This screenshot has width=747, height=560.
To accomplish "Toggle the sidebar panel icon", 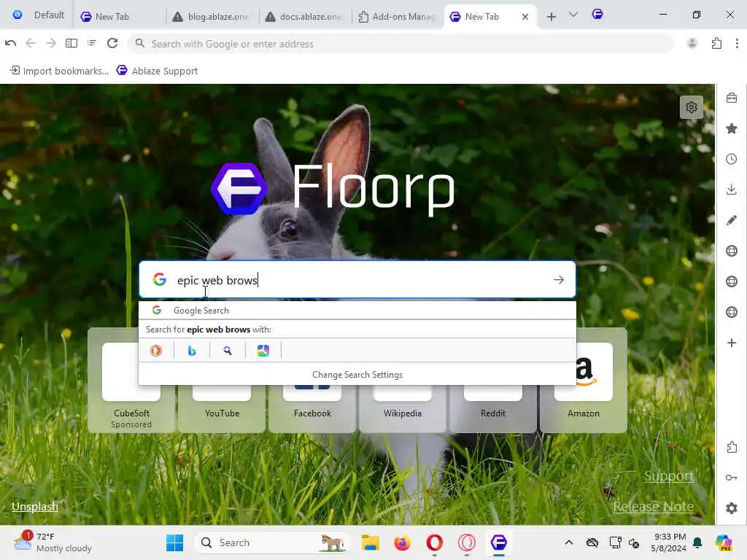I will point(71,43).
